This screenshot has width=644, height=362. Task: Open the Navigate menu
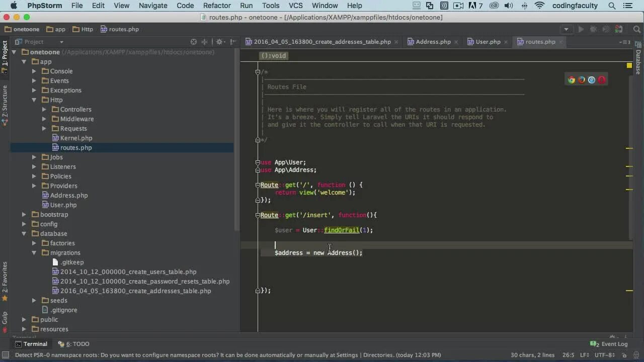pyautogui.click(x=153, y=6)
